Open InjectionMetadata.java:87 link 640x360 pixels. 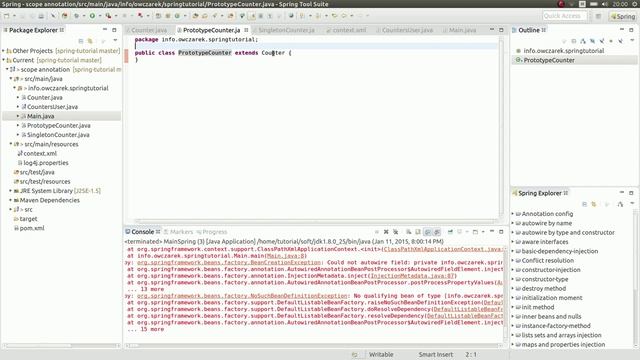[412, 276]
